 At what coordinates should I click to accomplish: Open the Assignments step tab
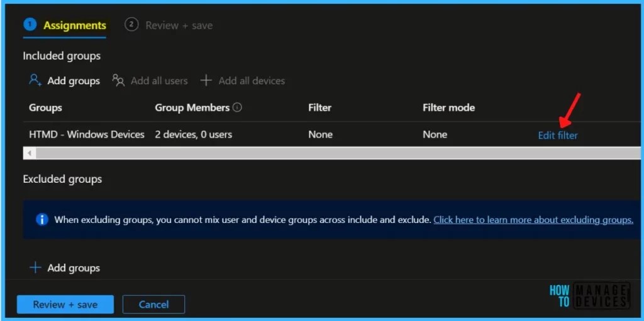pos(65,26)
